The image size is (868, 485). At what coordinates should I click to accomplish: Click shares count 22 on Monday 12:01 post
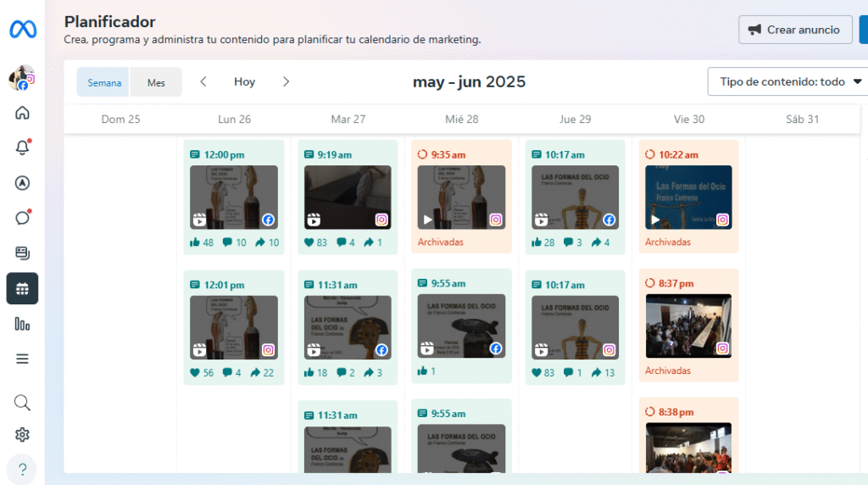(269, 372)
